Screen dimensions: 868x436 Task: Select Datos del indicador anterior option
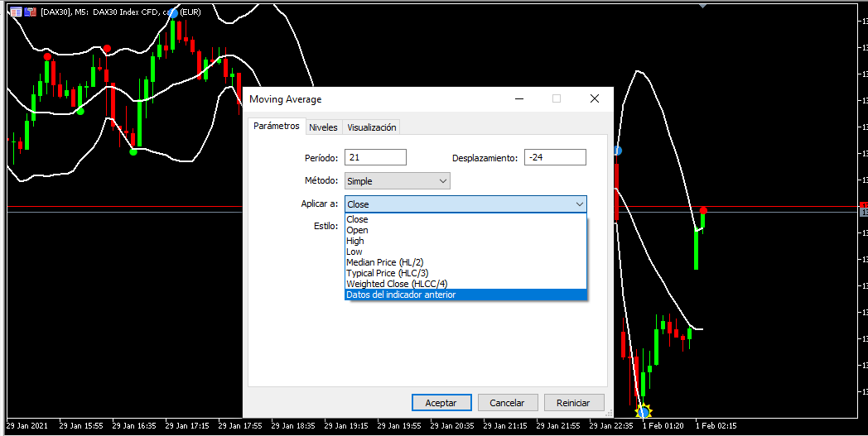[x=465, y=295]
